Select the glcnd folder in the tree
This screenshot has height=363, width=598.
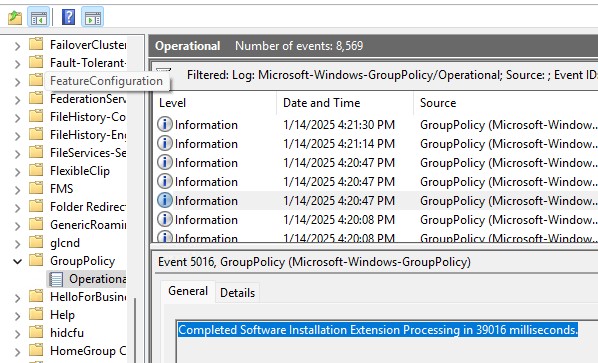pyautogui.click(x=65, y=243)
